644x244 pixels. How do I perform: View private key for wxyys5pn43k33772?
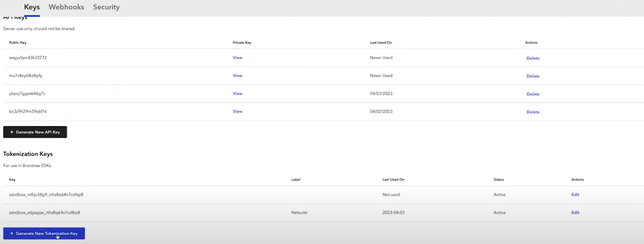(237, 57)
